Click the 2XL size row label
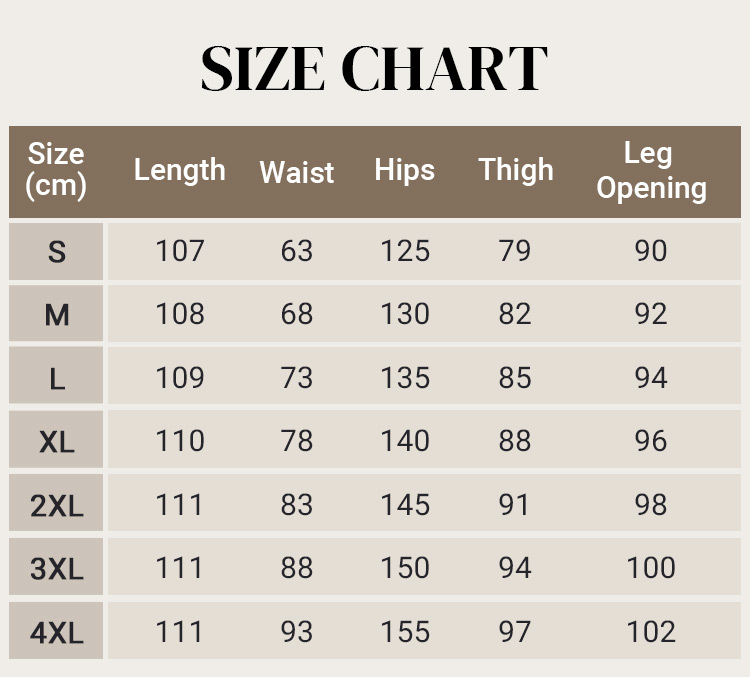The width and height of the screenshot is (750, 677). click(57, 505)
